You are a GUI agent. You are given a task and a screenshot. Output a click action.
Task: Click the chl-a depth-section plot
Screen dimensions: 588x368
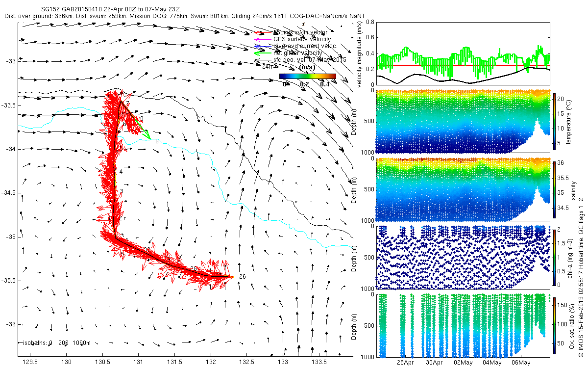click(463, 257)
